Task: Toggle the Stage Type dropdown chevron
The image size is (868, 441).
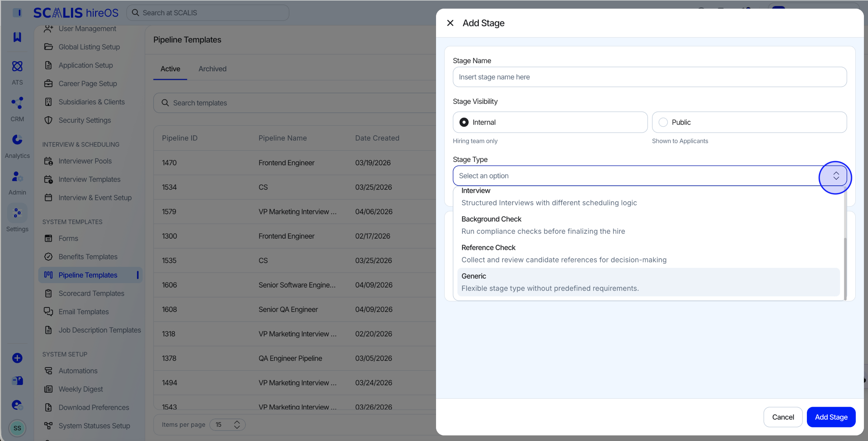Action: tap(836, 176)
